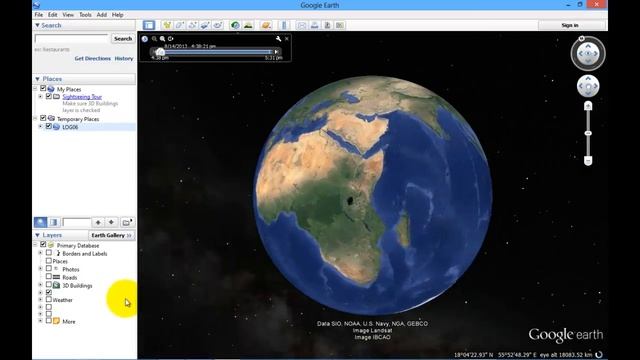Click the Look joystick eye control

click(x=588, y=53)
